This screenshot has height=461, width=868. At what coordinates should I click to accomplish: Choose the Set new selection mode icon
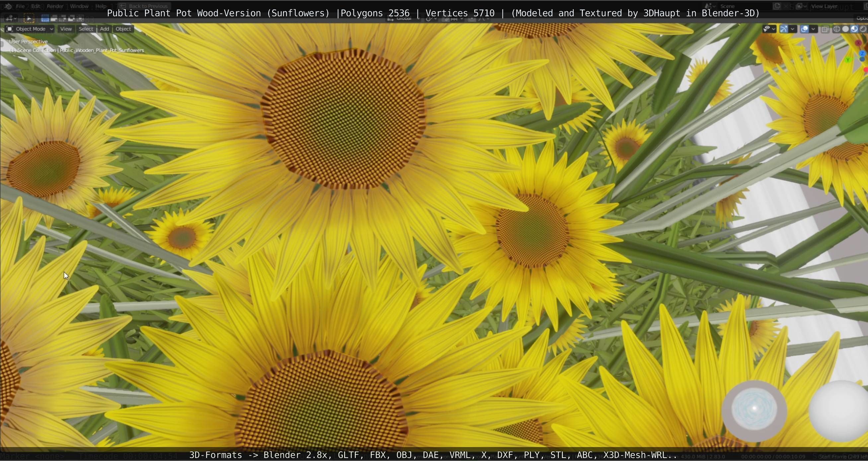45,19
